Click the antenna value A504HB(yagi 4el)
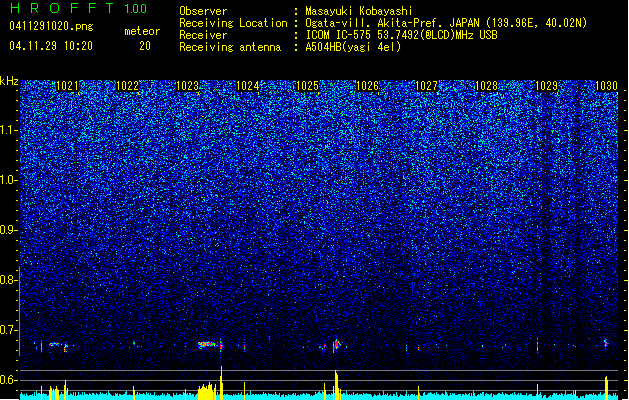 353,47
